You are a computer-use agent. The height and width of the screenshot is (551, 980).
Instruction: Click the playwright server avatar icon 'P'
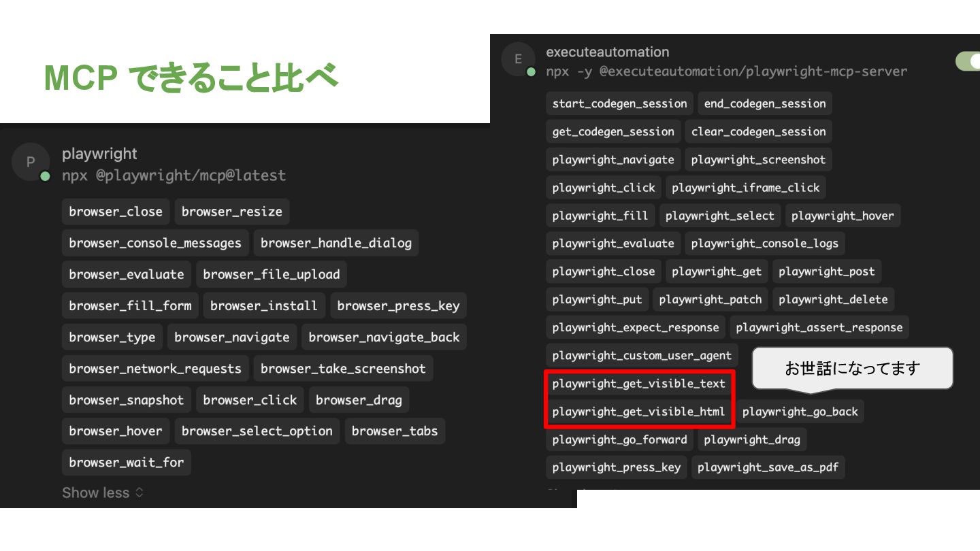pos(31,162)
